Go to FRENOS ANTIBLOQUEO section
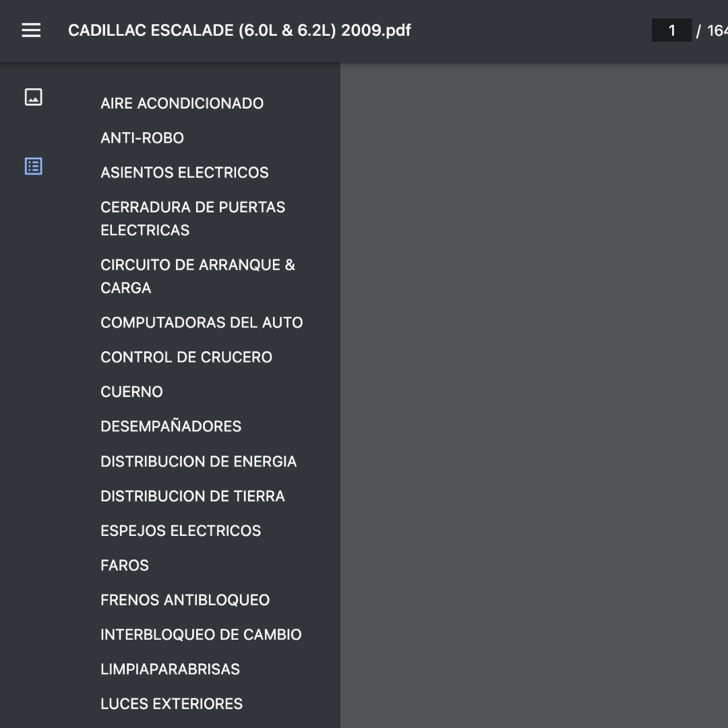The image size is (728, 728). coord(185,600)
